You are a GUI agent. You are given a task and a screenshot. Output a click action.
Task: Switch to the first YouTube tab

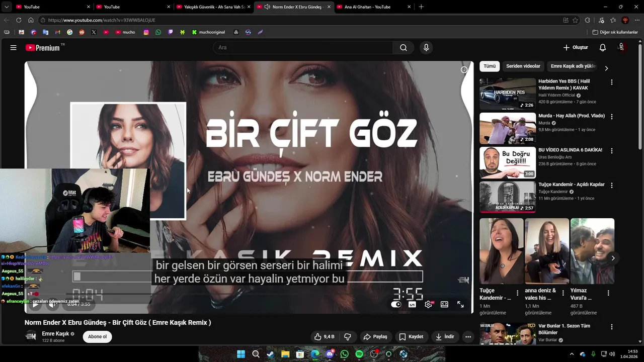pos(52,7)
